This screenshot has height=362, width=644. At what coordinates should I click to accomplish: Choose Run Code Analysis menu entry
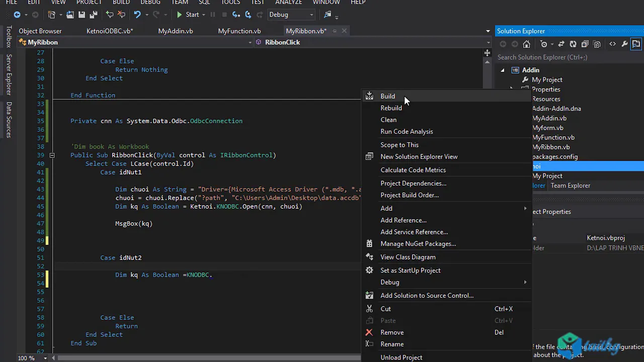447,132
